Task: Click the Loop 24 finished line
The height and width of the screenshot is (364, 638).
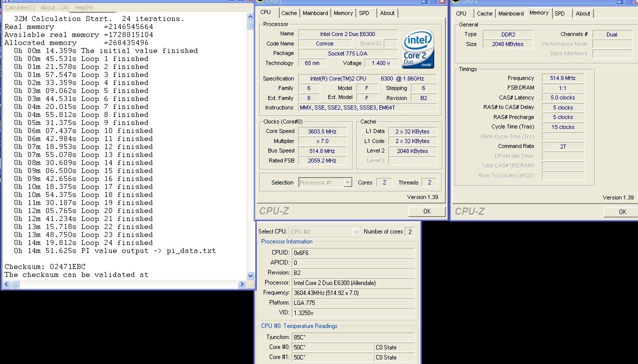Action: coord(84,243)
